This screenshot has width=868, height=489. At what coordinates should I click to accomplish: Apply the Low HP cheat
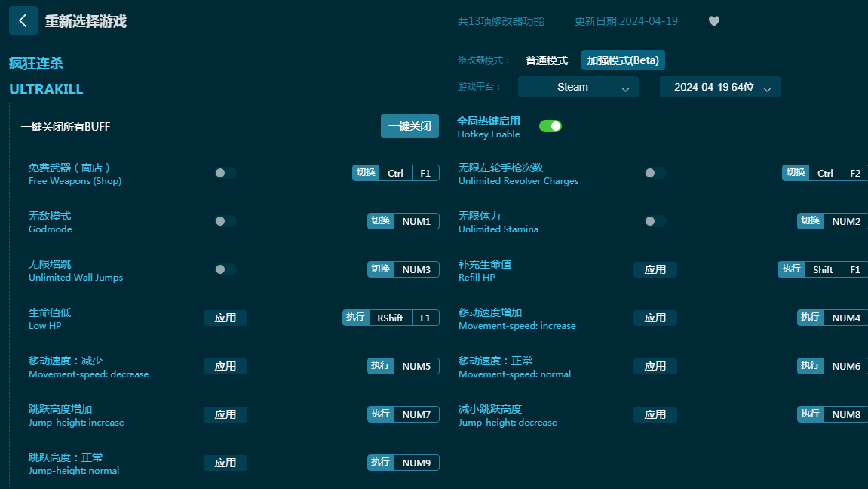[225, 318]
